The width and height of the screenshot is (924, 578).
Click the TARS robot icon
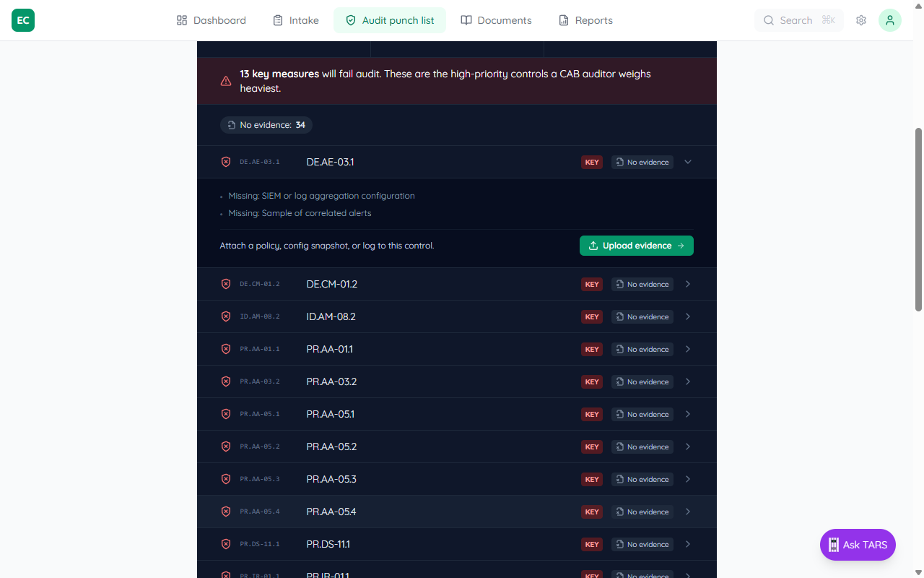(834, 545)
